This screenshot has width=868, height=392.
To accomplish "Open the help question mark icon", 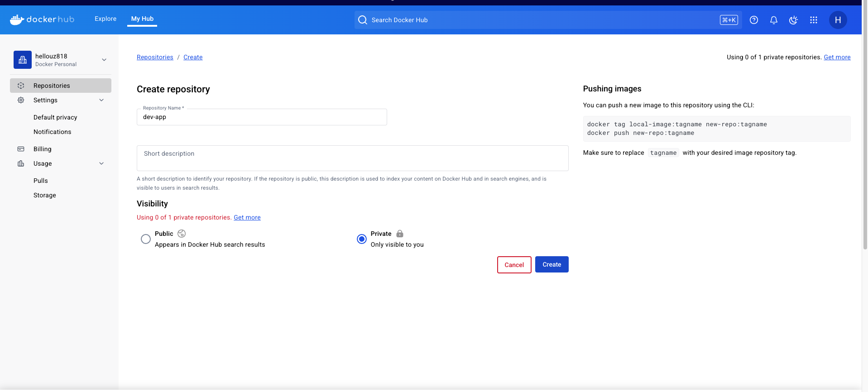I will pyautogui.click(x=754, y=20).
